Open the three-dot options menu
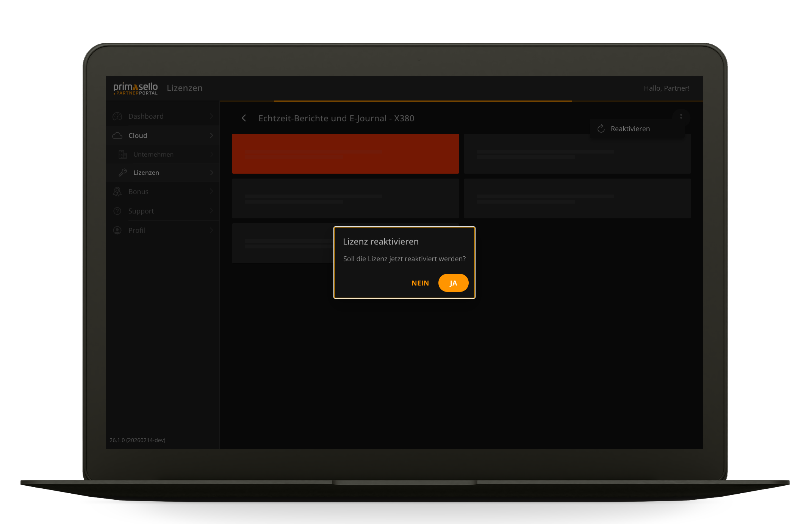 tap(681, 116)
